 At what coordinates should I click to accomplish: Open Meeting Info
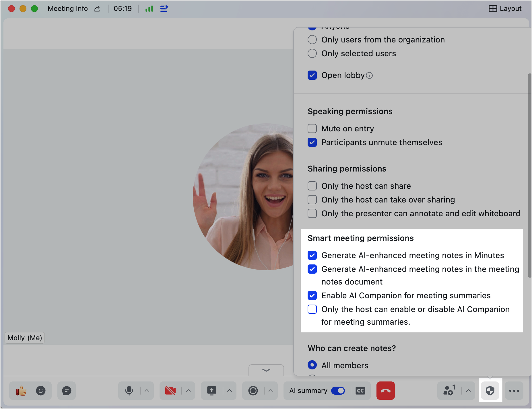click(x=68, y=8)
